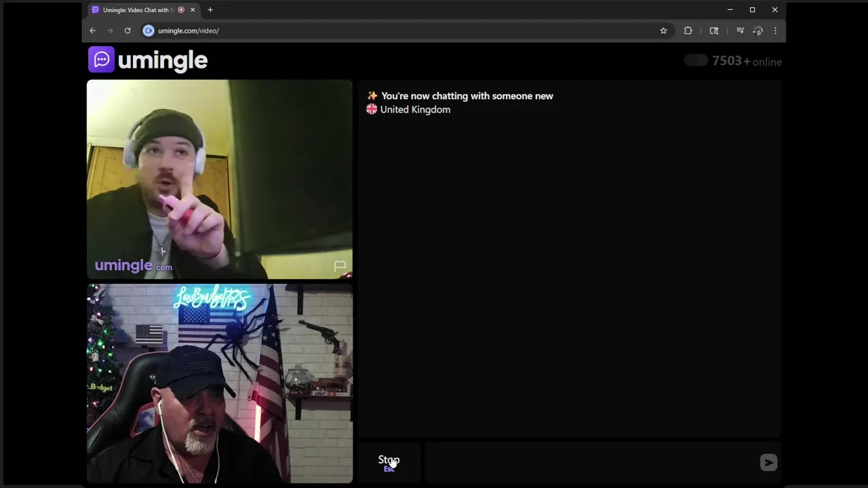Open the Chrome profile avatar

[758, 30]
